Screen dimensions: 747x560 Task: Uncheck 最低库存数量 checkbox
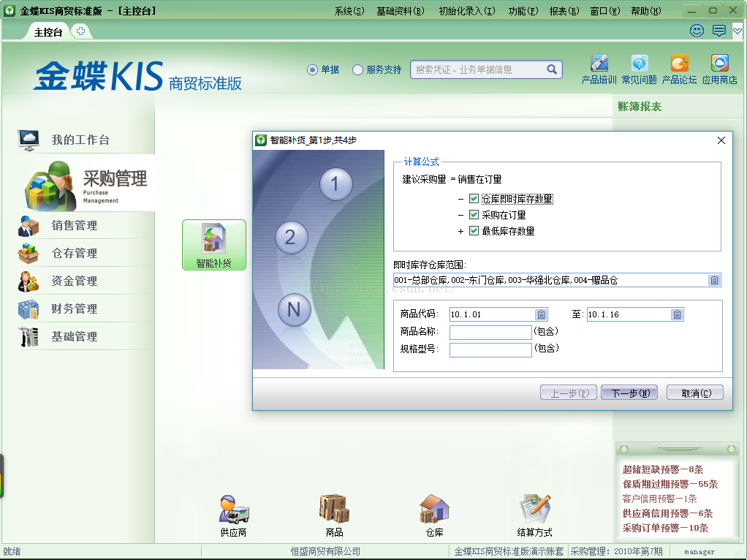click(x=474, y=231)
